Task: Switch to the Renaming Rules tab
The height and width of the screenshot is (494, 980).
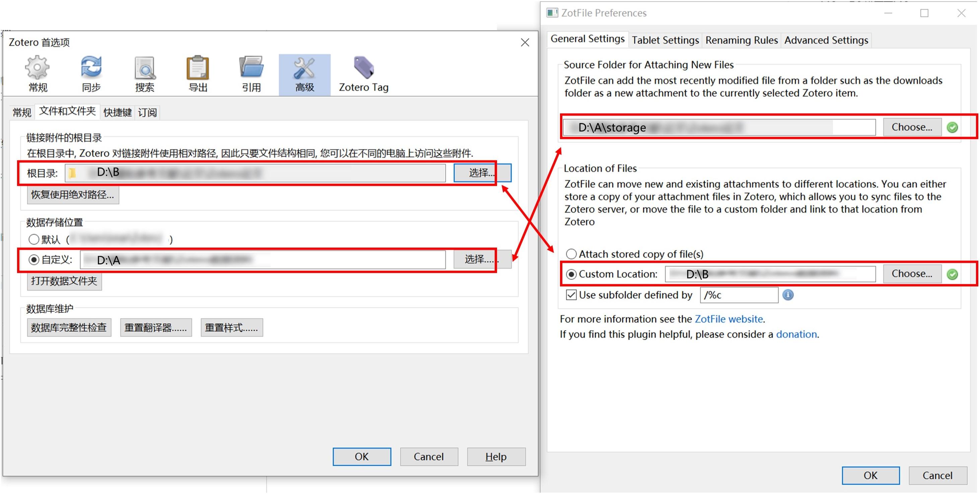Action: click(741, 40)
